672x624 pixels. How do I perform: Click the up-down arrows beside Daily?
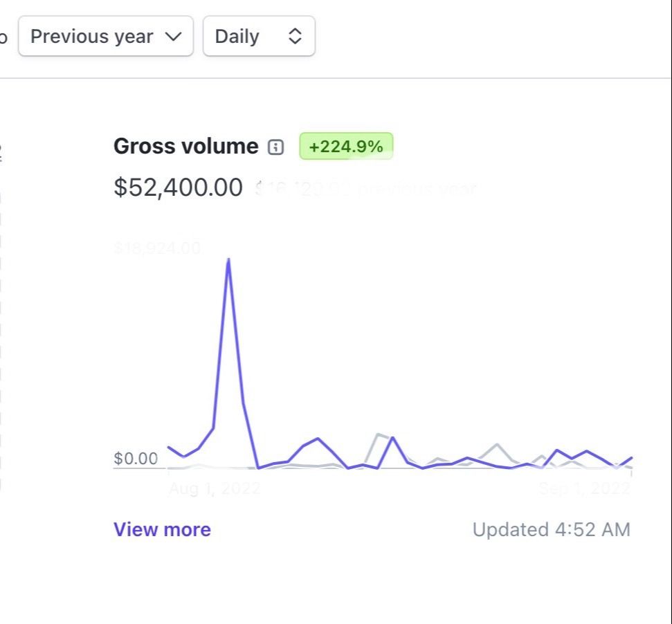(x=295, y=37)
